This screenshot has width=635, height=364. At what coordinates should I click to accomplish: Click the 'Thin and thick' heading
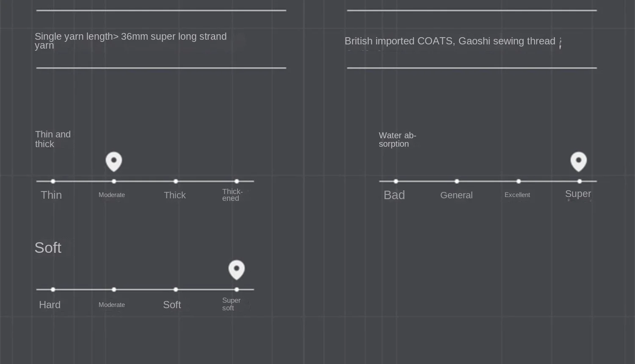pyautogui.click(x=52, y=139)
